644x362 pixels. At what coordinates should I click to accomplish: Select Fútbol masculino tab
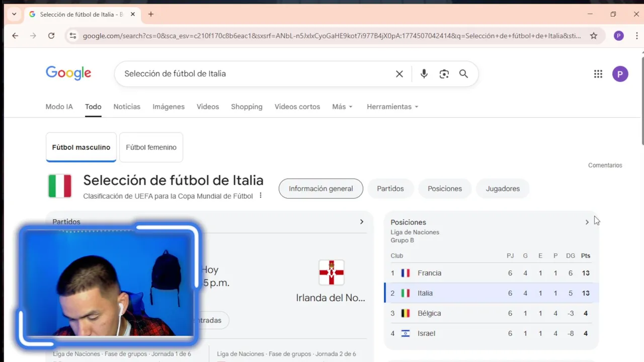(x=81, y=147)
